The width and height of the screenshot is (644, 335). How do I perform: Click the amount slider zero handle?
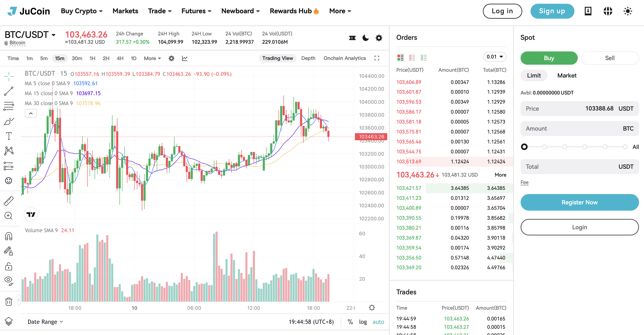pyautogui.click(x=524, y=147)
